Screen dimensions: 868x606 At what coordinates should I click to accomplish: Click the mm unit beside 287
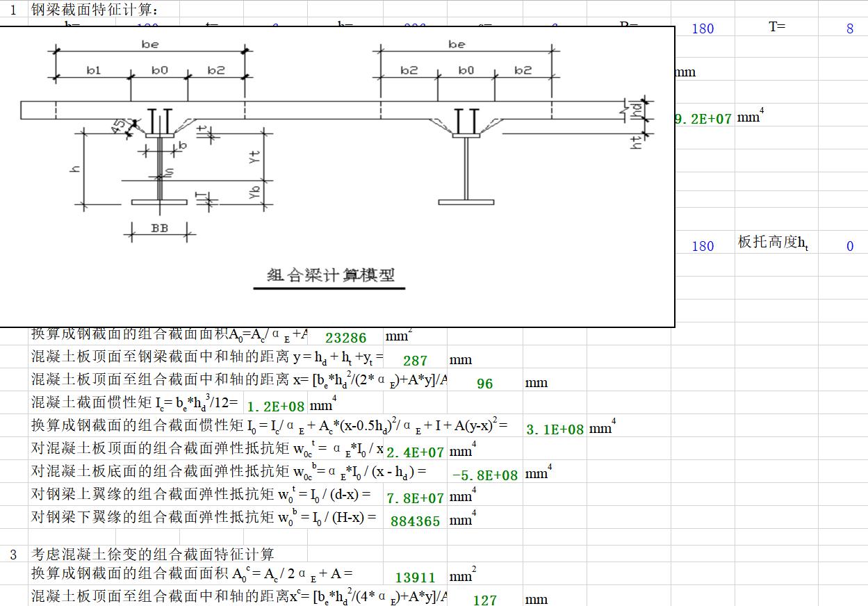tap(461, 360)
